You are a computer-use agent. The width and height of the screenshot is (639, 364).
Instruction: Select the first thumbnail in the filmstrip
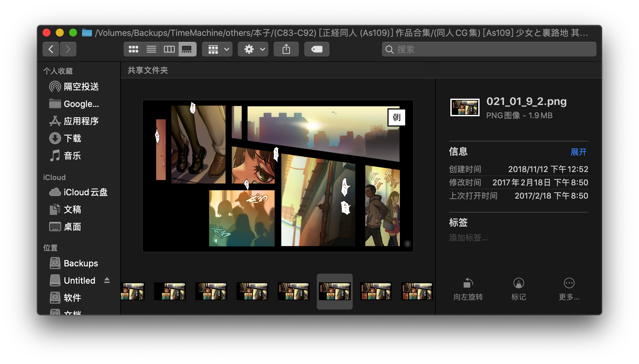[x=133, y=291]
